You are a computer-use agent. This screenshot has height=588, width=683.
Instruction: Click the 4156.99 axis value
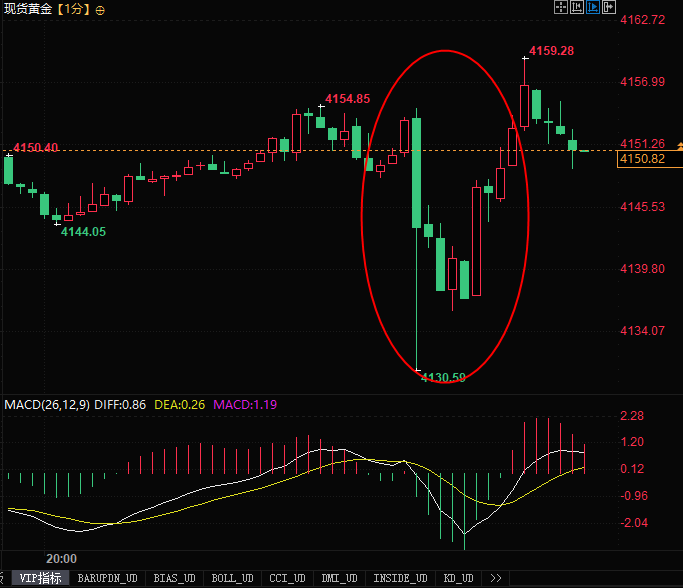coord(642,81)
